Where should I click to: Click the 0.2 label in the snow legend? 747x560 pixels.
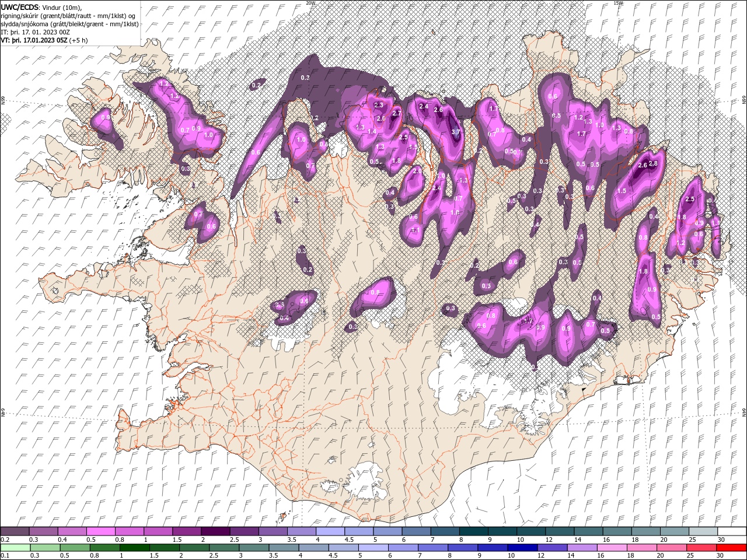coord(5,540)
